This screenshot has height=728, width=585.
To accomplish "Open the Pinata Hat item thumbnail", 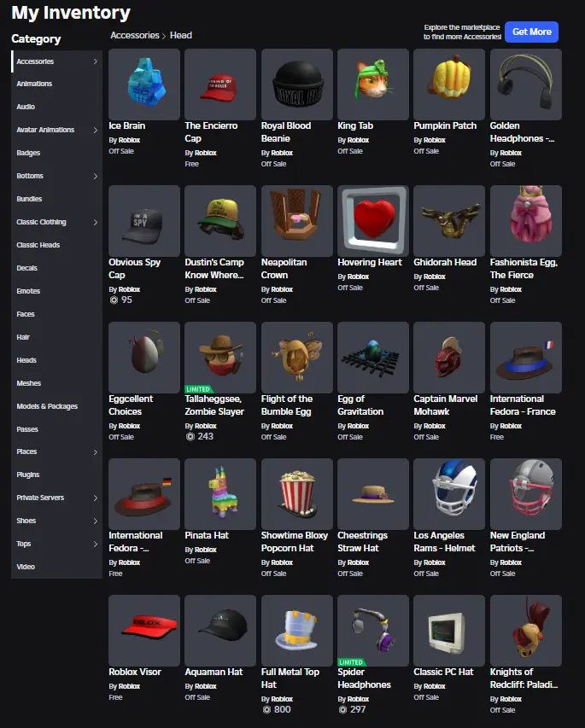I will [220, 494].
